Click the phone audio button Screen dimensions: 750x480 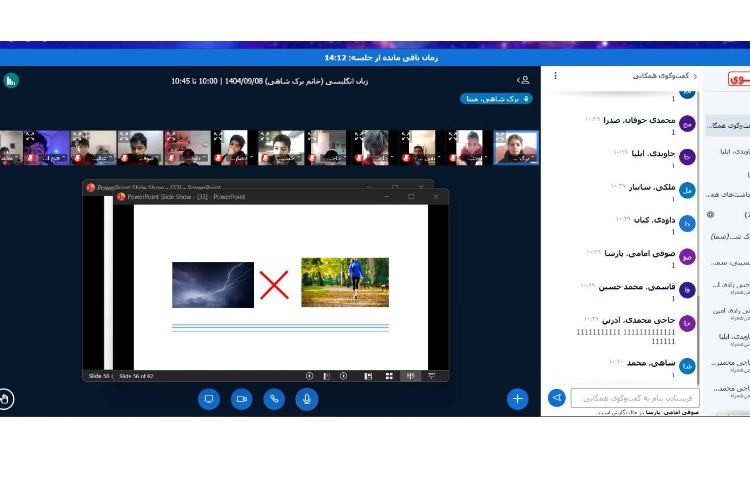(274, 399)
